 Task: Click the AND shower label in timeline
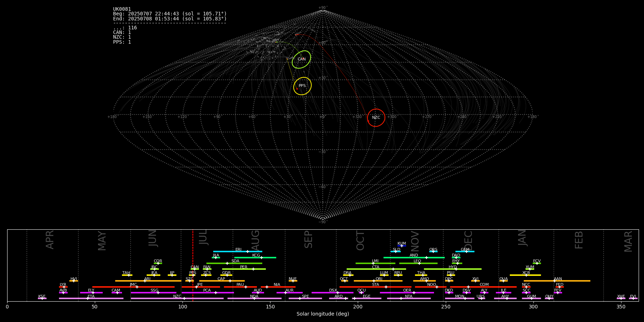[414, 255]
